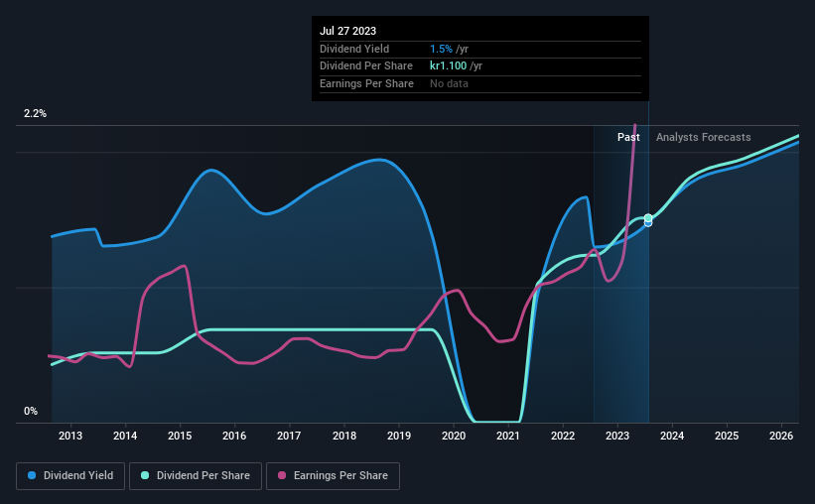
Task: Click the kr1.100 dividend per share value
Action: [448, 66]
